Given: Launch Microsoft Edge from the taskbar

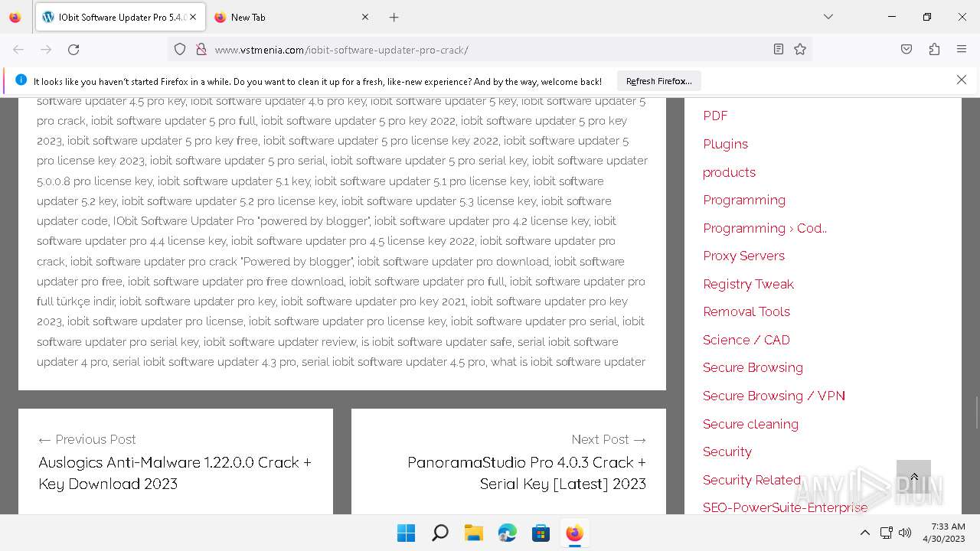Looking at the screenshot, I should 507,533.
